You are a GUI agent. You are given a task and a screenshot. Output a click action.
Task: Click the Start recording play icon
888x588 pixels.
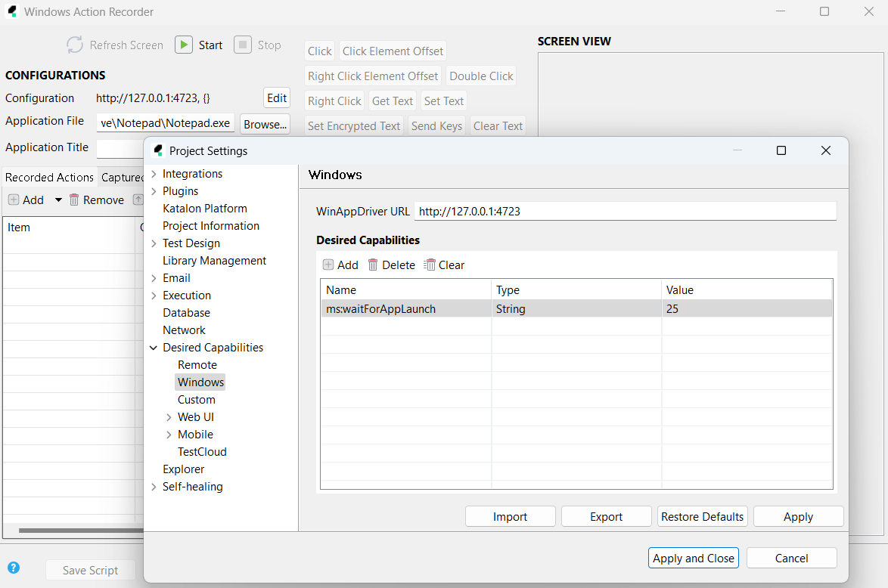(x=184, y=45)
